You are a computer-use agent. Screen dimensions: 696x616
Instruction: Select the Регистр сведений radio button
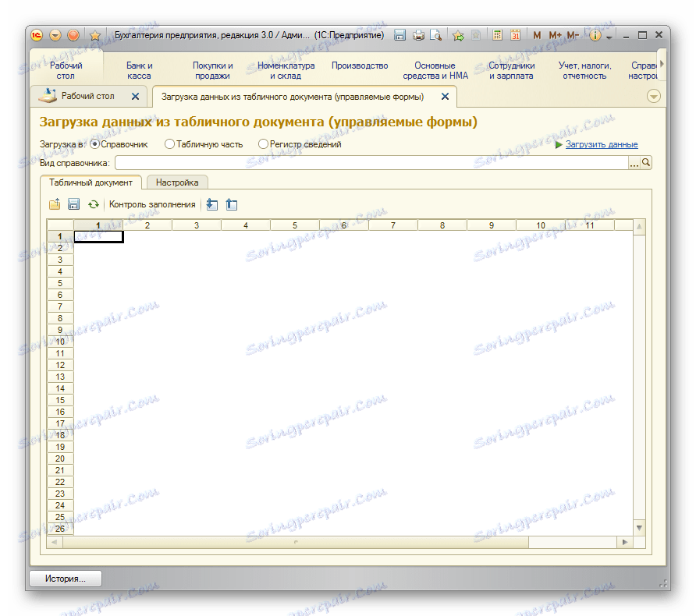[x=263, y=143]
